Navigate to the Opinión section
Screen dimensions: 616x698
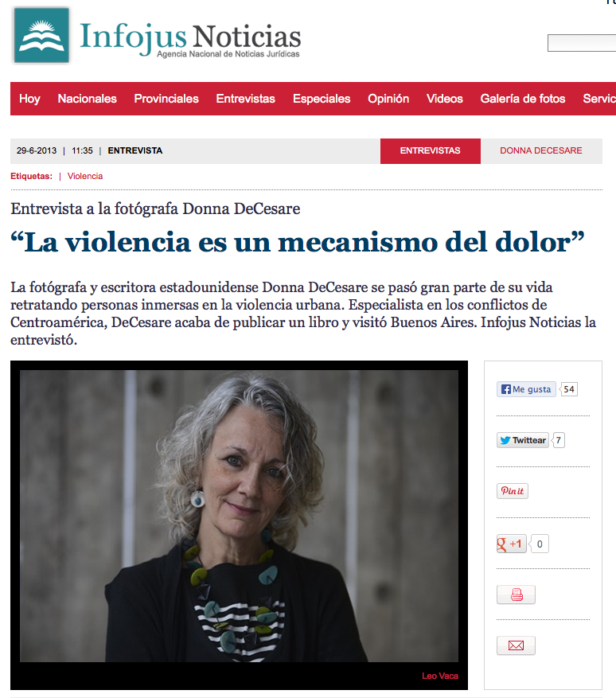[x=388, y=99]
